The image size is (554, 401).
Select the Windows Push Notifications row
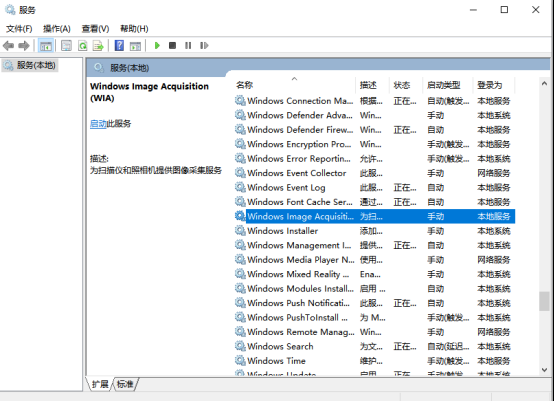[x=375, y=303]
